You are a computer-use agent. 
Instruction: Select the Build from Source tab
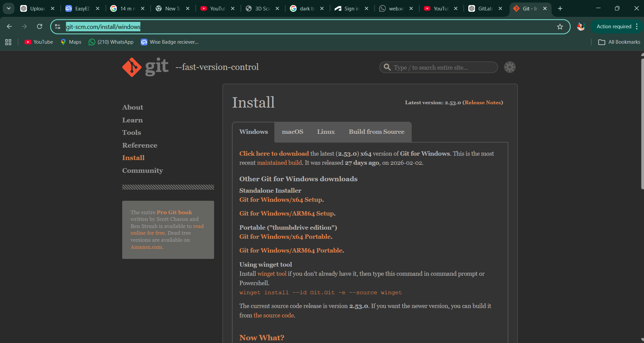pos(377,132)
